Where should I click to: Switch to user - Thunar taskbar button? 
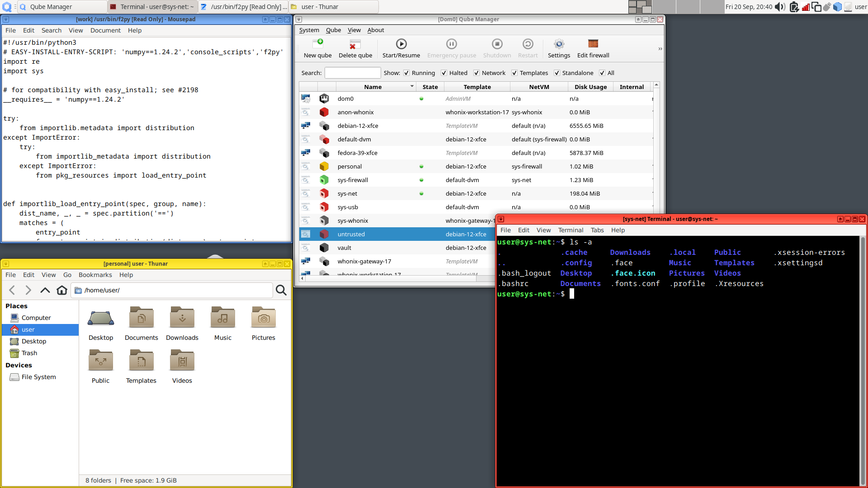pyautogui.click(x=334, y=7)
